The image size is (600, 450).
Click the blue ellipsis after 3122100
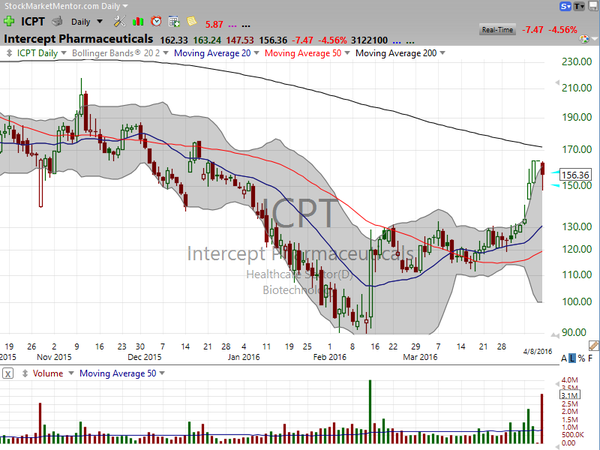pos(397,41)
